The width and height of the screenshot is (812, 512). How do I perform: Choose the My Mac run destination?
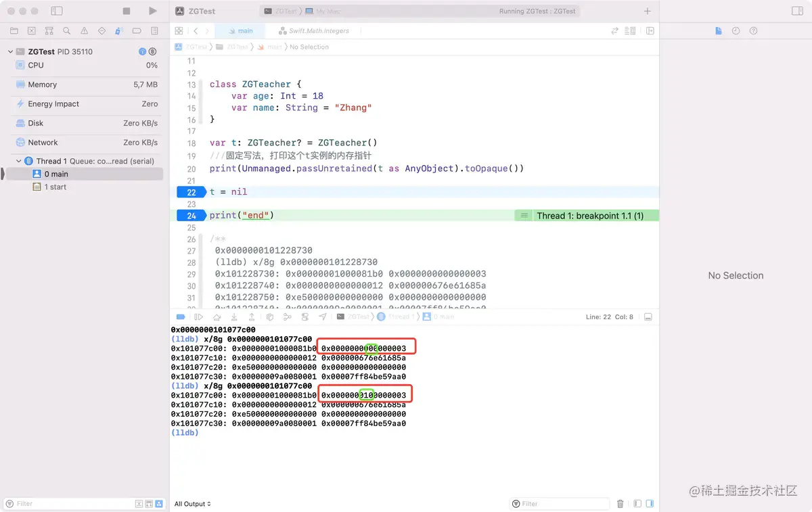point(324,11)
